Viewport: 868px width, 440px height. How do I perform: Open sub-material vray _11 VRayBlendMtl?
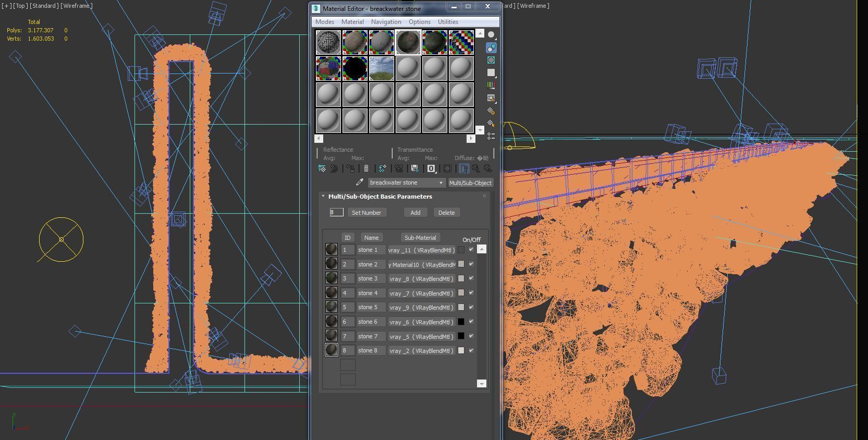[x=422, y=250]
